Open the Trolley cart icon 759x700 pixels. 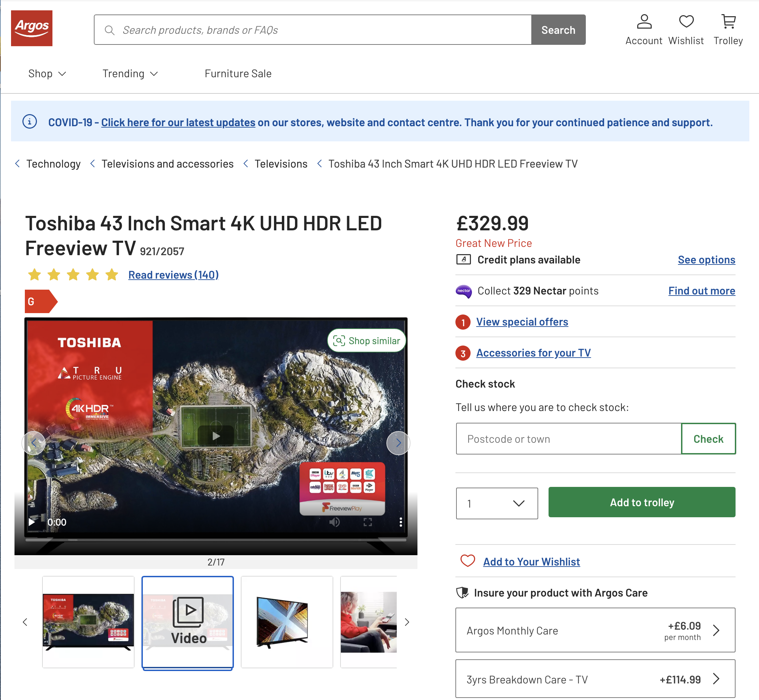coord(728,22)
